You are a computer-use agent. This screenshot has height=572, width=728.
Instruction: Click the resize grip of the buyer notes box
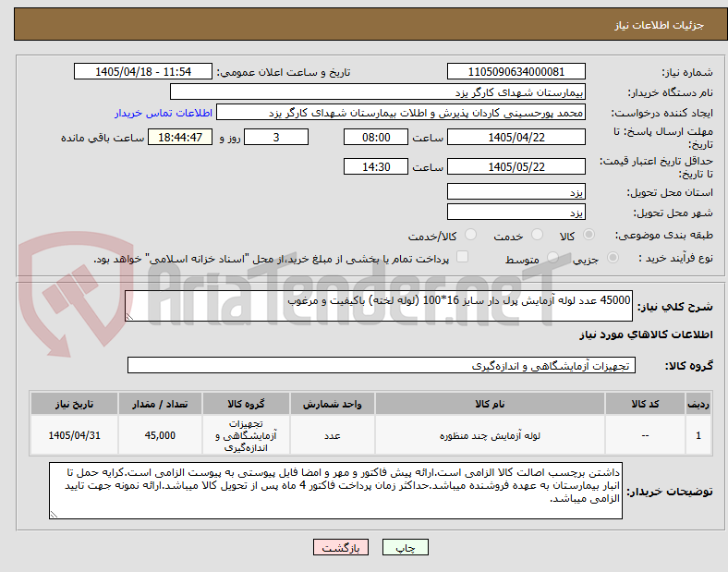click(54, 515)
